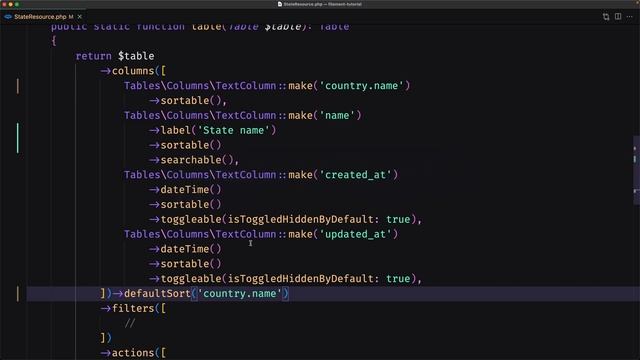This screenshot has height=360, width=640.
Task: Open the More Actions ellipsis menu
Action: click(x=630, y=17)
